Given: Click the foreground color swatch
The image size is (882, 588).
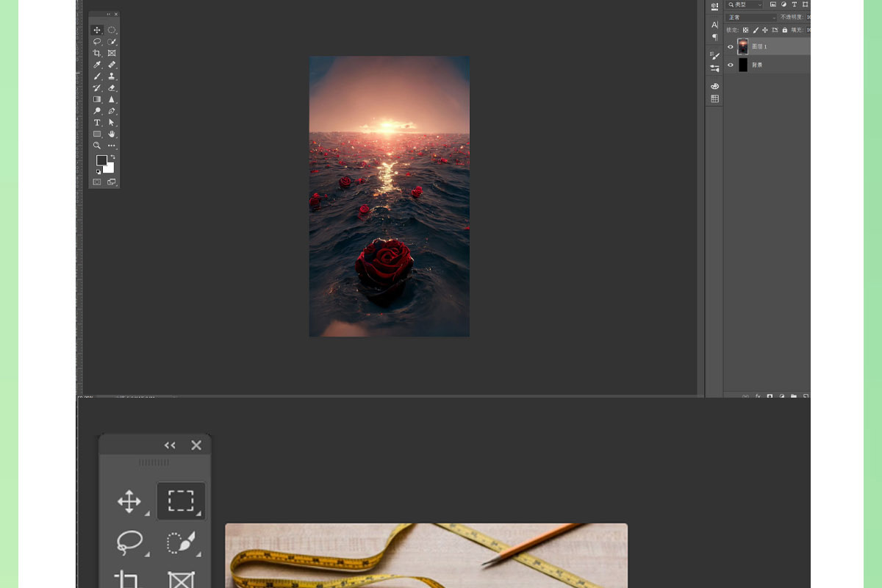Looking at the screenshot, I should coord(101,160).
